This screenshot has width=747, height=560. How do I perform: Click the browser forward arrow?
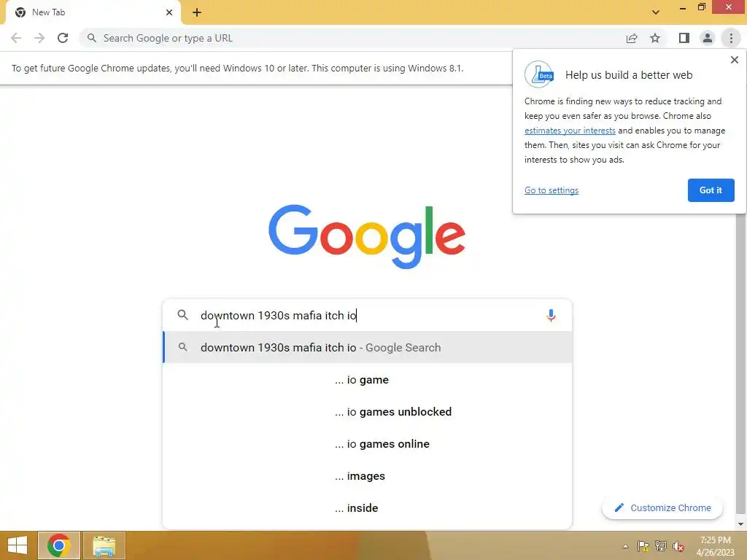(39, 38)
